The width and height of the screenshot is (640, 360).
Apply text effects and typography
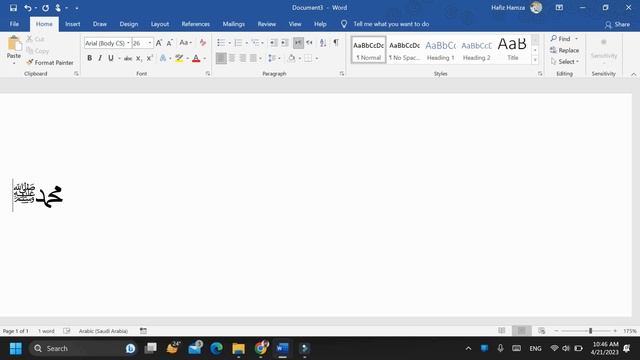pyautogui.click(x=163, y=58)
